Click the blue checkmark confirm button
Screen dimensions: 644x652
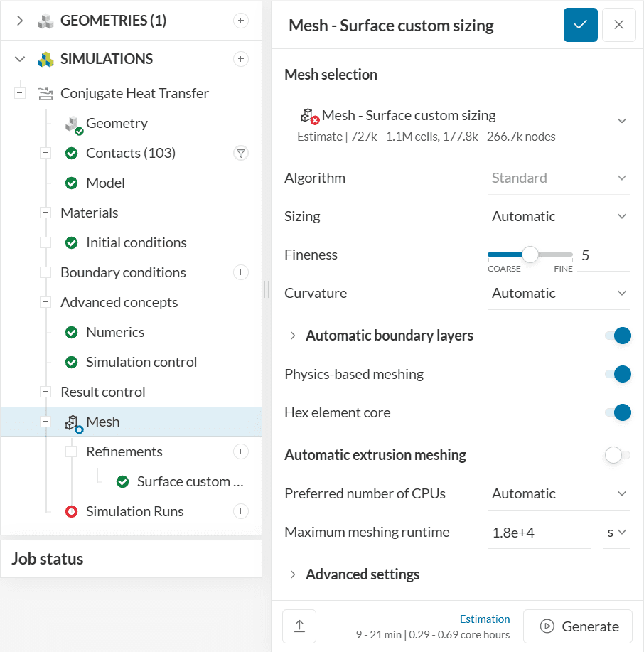[x=580, y=25]
